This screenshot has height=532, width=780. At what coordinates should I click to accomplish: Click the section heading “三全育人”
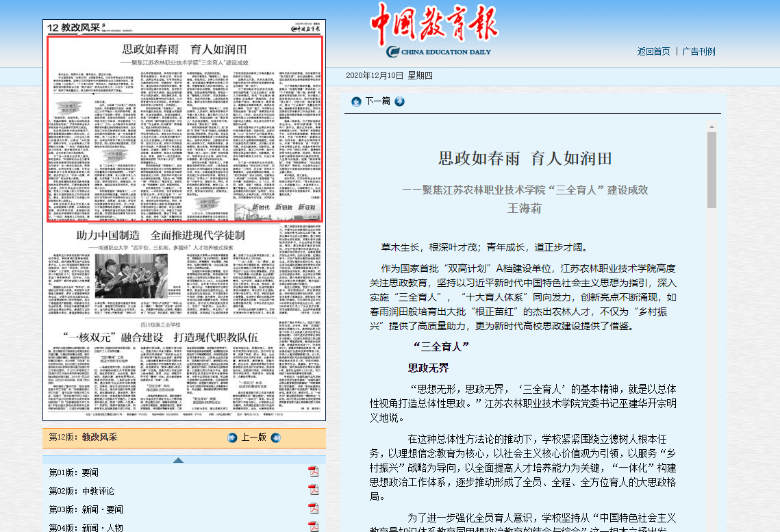pyautogui.click(x=441, y=346)
